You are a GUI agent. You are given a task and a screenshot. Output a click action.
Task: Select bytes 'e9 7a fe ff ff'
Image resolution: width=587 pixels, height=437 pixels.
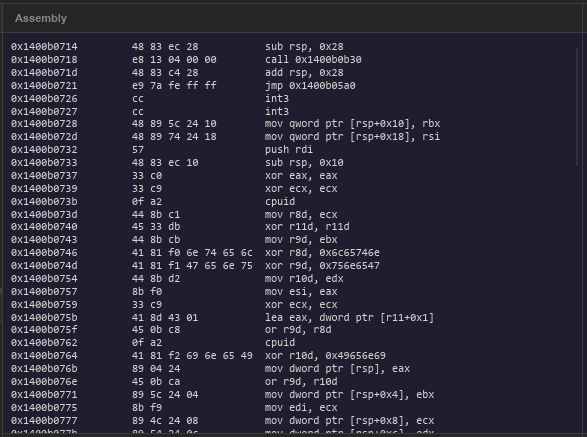point(174,85)
